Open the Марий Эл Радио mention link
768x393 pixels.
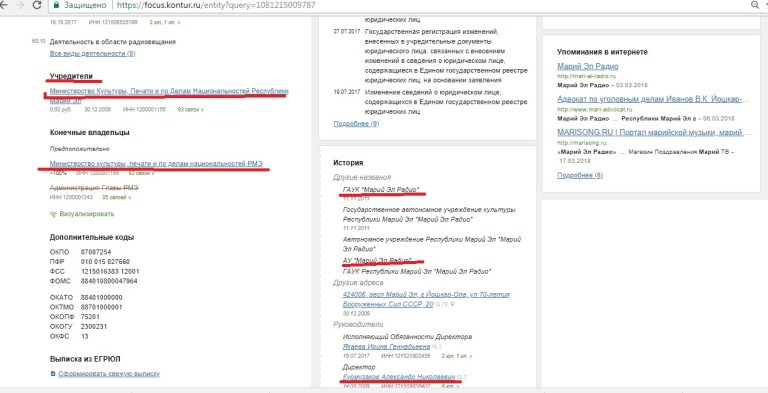pyautogui.click(x=588, y=66)
